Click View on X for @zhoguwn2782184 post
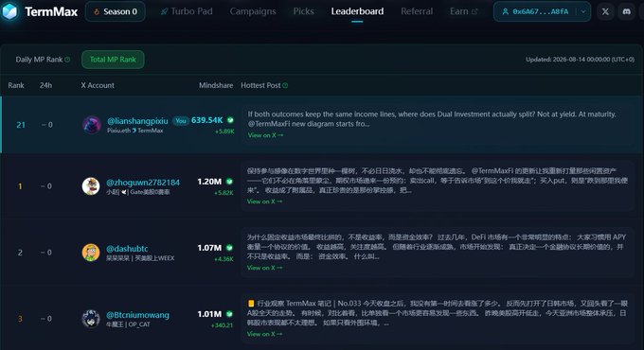Image resolution: width=644 pixels, height=350 pixels. pos(264,201)
